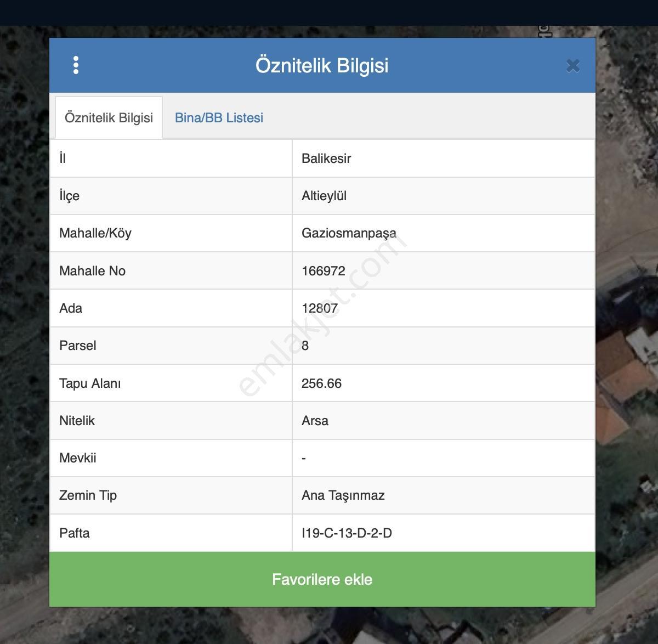Click the Mahalle/Köy row label

pos(95,233)
